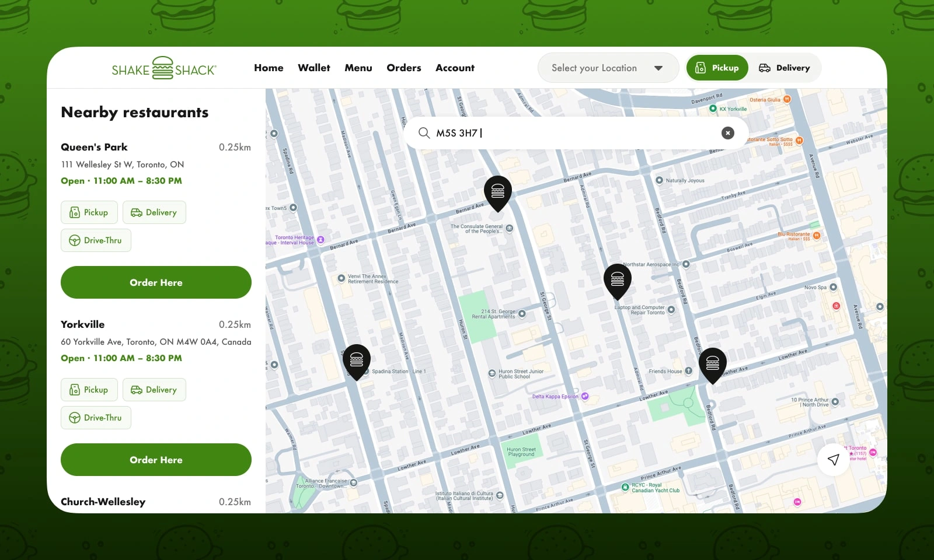Switch to Pickup mode in header

click(717, 68)
